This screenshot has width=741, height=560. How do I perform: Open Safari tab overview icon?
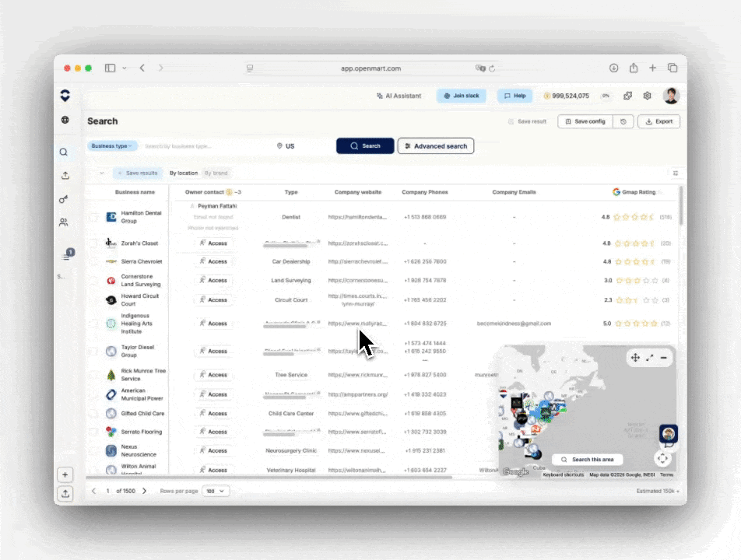(673, 68)
